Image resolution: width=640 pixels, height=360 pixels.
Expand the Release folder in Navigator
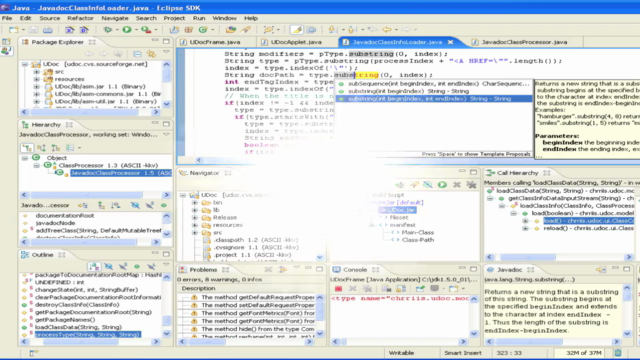click(195, 218)
